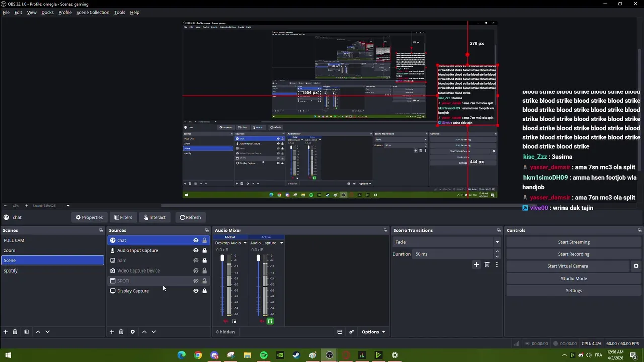This screenshot has height=362, width=644.
Task: Open audio mixer Options dropdown
Action: (x=373, y=332)
